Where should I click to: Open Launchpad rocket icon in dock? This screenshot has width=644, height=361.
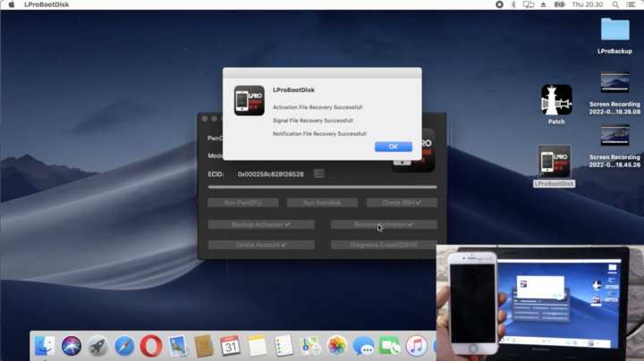[x=97, y=346]
